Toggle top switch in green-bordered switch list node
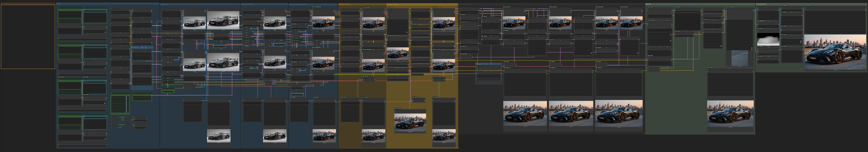 126,97
